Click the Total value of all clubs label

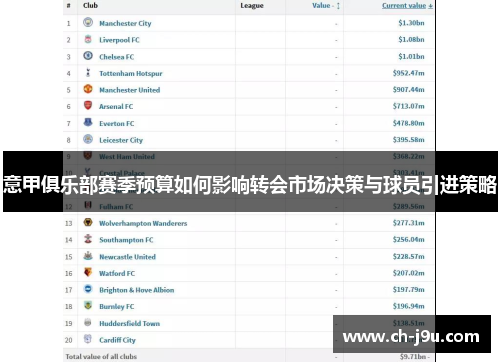coord(101,357)
